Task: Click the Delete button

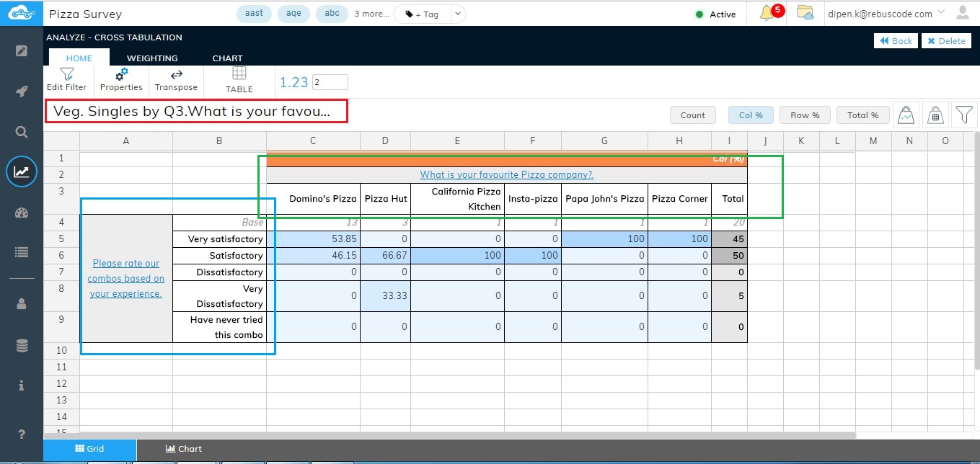Action: click(946, 41)
